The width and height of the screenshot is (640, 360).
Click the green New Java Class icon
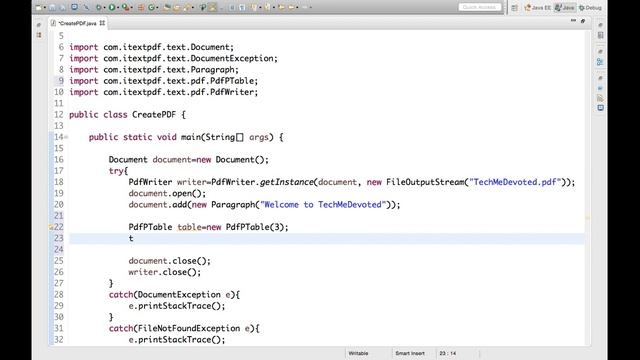[151, 7]
